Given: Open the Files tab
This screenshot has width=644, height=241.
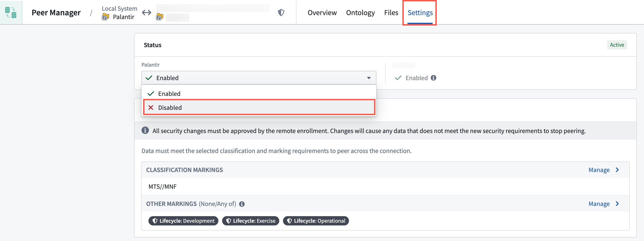Looking at the screenshot, I should coord(391,13).
